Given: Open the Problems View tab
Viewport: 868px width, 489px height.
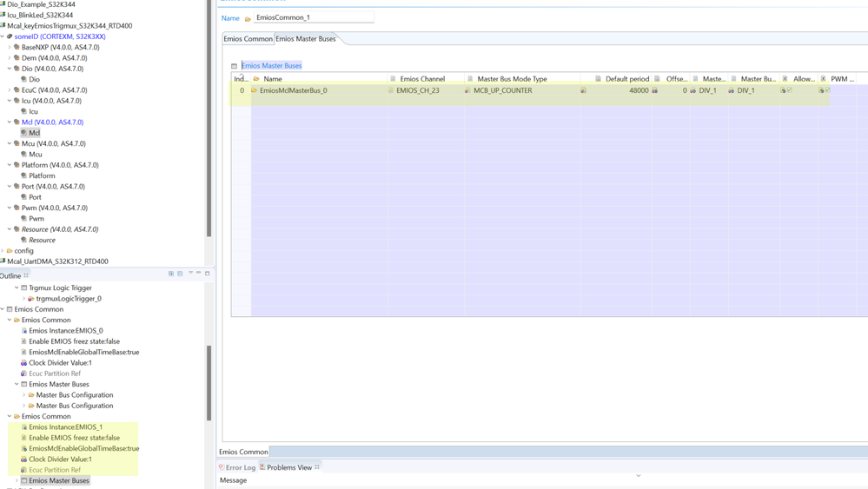Looking at the screenshot, I should [x=289, y=467].
